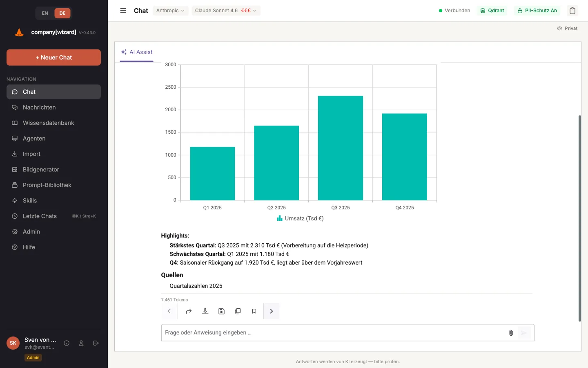Open the Bildgenerator

[53, 170]
